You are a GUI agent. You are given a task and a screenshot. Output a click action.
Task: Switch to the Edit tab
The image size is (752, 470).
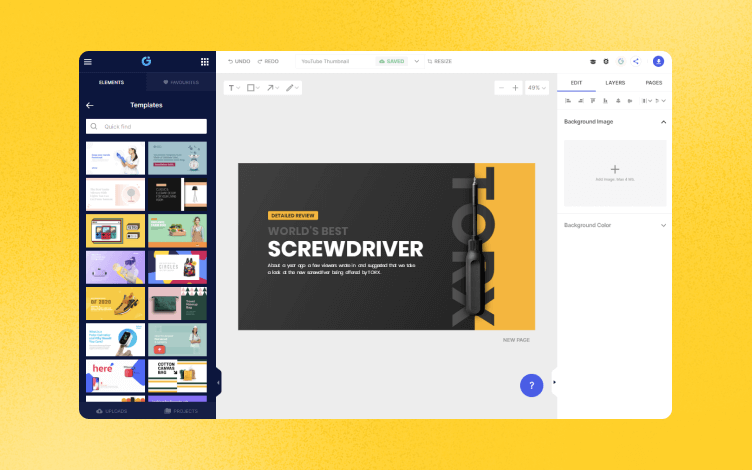coord(576,83)
